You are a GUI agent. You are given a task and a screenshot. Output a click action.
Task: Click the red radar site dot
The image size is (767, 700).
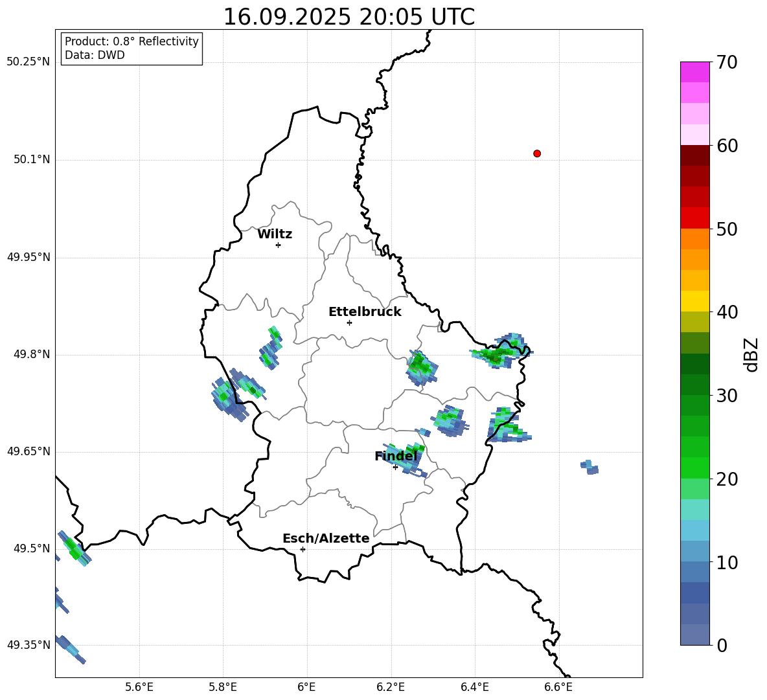(x=536, y=153)
